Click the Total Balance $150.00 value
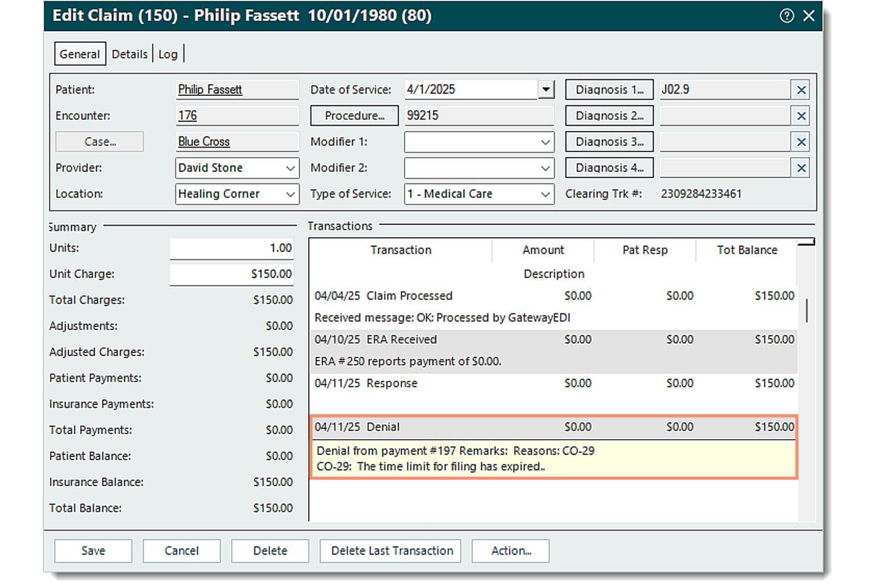Screen dimensions: 882x588 273,508
